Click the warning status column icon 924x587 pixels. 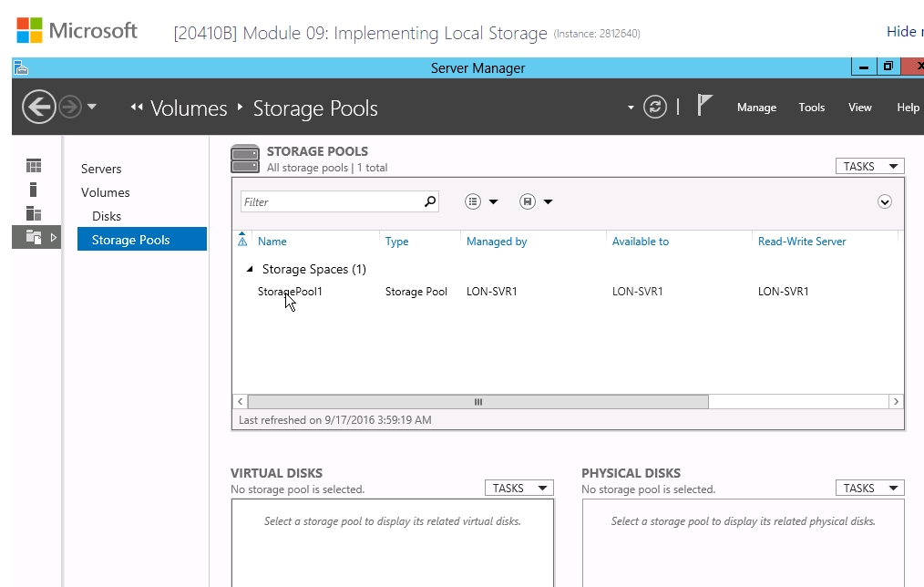242,240
